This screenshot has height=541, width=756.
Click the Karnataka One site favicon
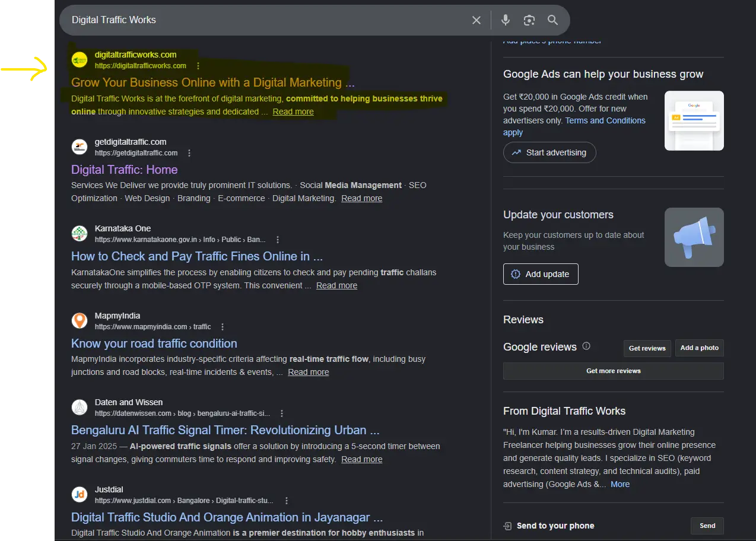[x=80, y=234]
